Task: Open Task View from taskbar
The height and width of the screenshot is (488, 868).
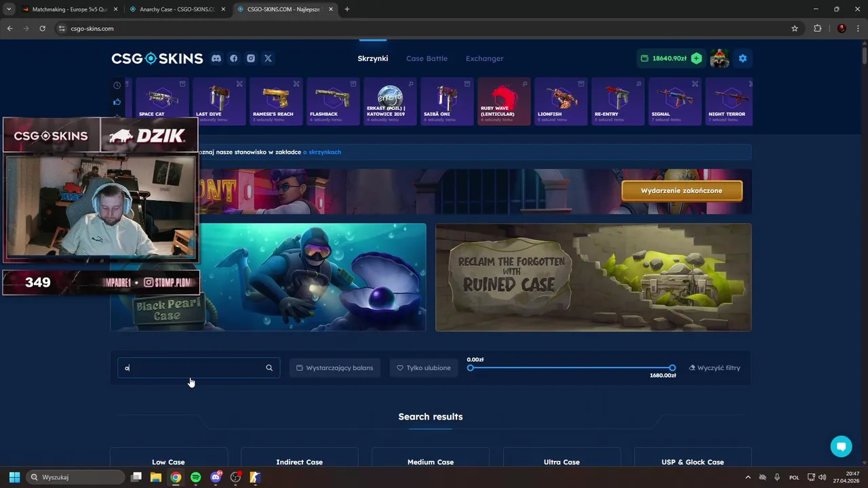Action: (x=136, y=477)
